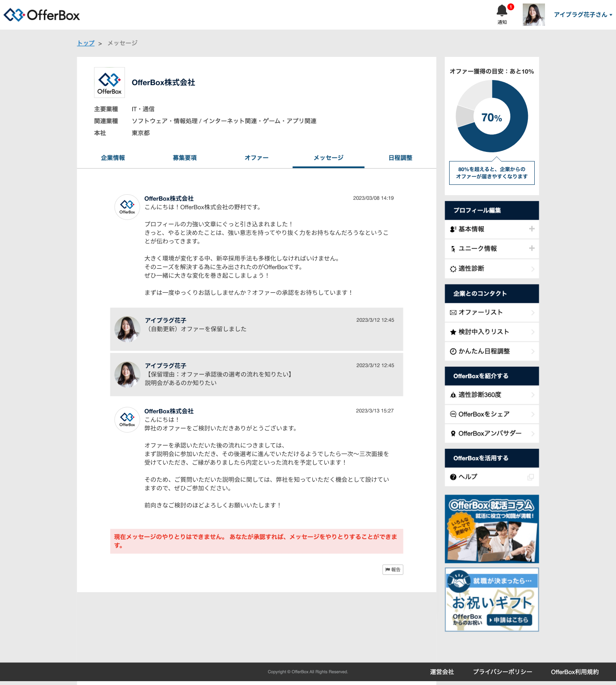
Task: Open オファーリスト chevron arrow
Action: click(533, 313)
